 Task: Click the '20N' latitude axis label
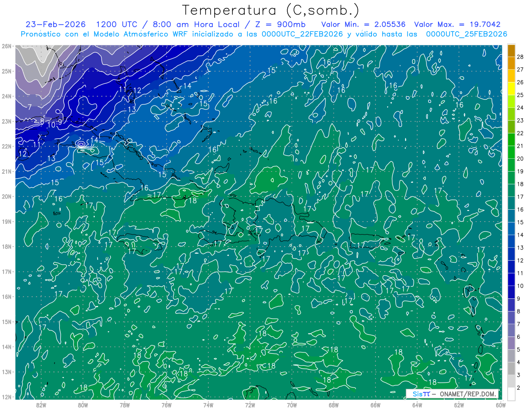tap(6, 196)
